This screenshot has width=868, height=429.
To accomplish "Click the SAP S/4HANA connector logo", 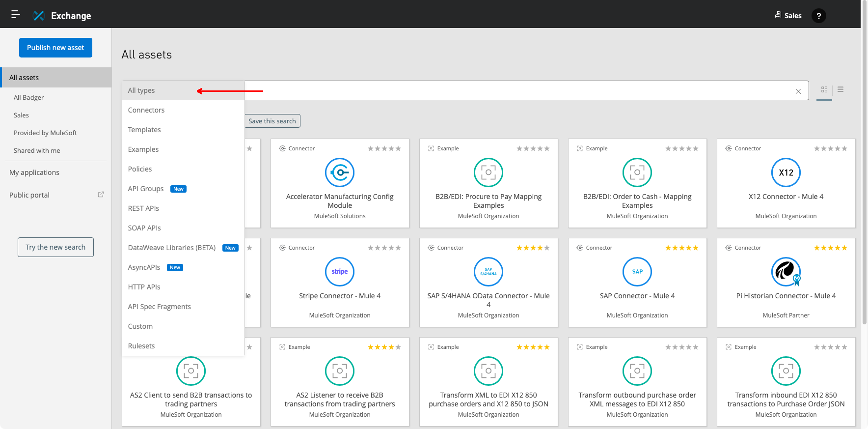I will [488, 272].
